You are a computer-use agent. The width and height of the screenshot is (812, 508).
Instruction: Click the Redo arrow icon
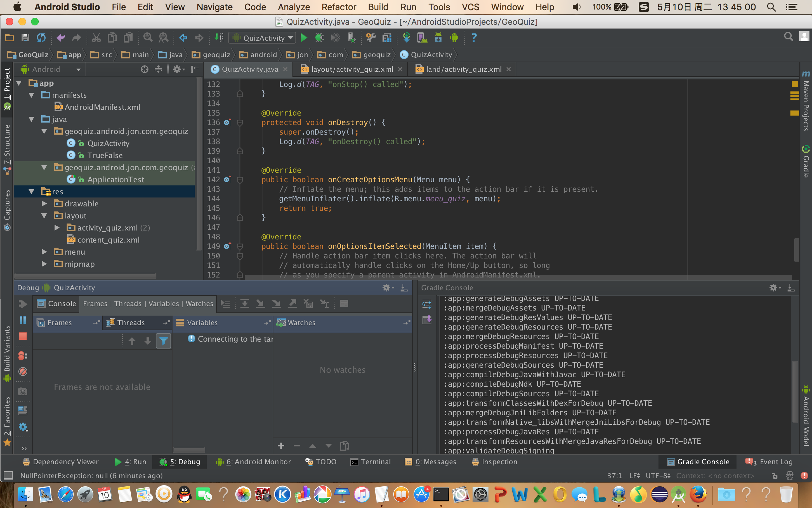coord(76,38)
